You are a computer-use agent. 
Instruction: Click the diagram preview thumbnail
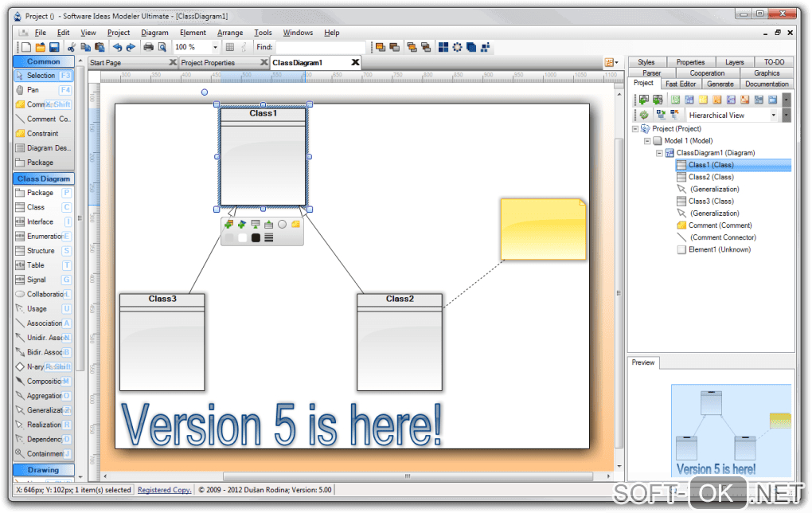731,430
